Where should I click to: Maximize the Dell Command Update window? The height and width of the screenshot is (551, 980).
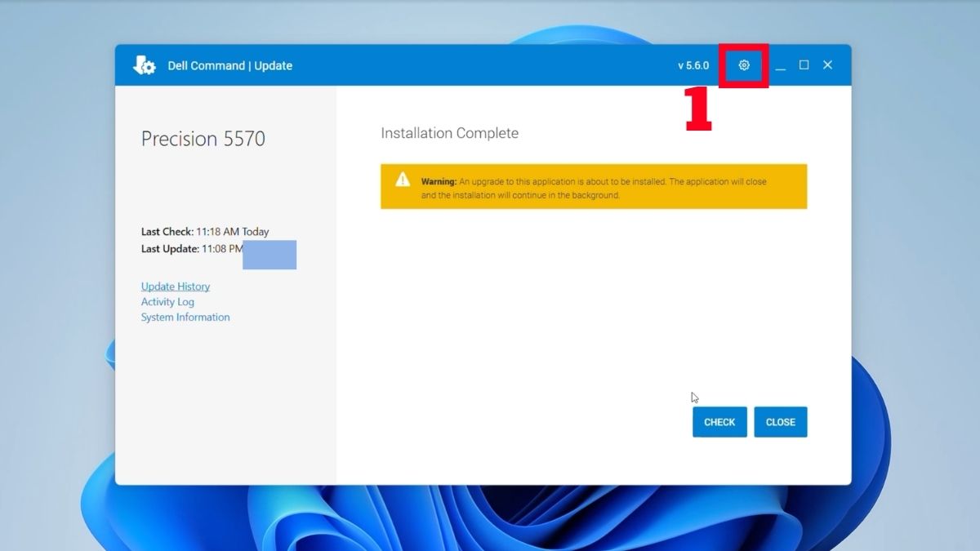click(x=804, y=65)
